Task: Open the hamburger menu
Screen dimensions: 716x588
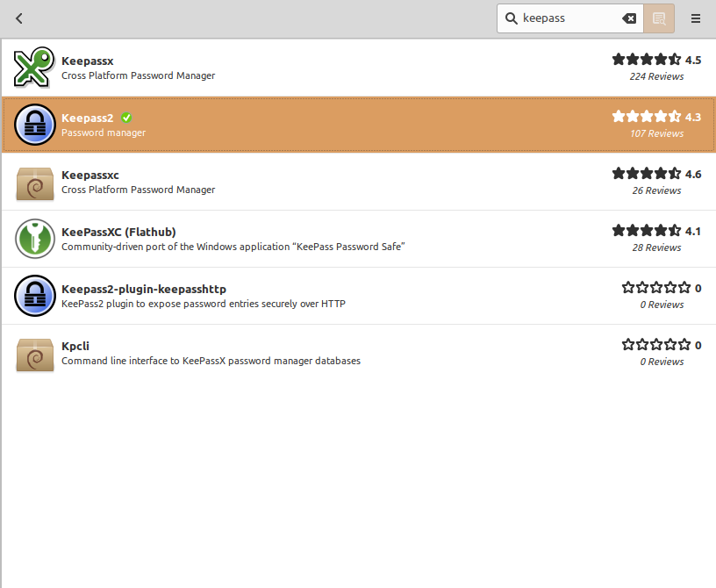Action: pyautogui.click(x=696, y=18)
